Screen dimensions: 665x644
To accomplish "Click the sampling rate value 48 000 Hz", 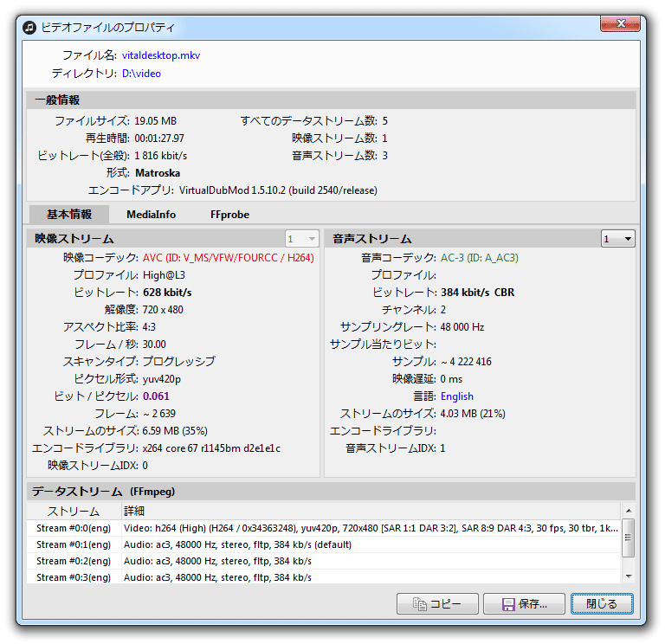I will pos(462,327).
